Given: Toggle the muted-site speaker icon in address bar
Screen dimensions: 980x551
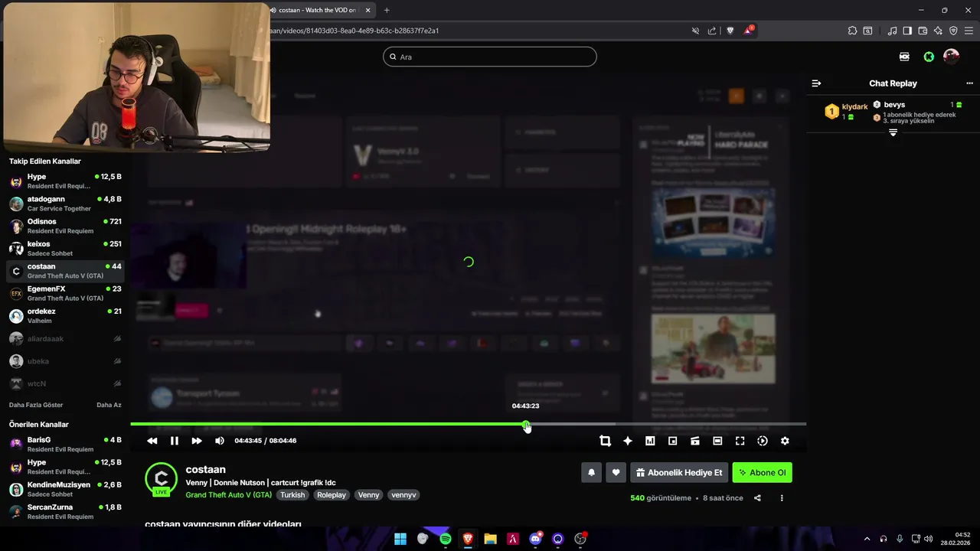Looking at the screenshot, I should click(695, 31).
